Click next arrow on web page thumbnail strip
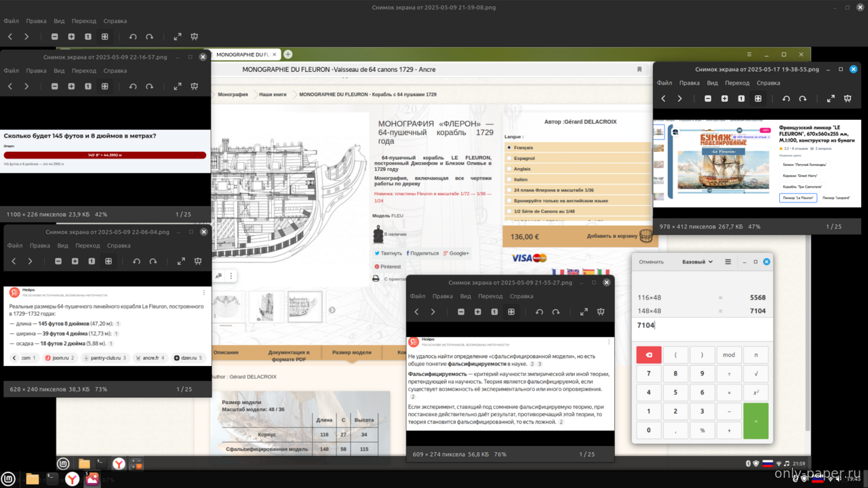Image resolution: width=868 pixels, height=488 pixels. point(332,310)
